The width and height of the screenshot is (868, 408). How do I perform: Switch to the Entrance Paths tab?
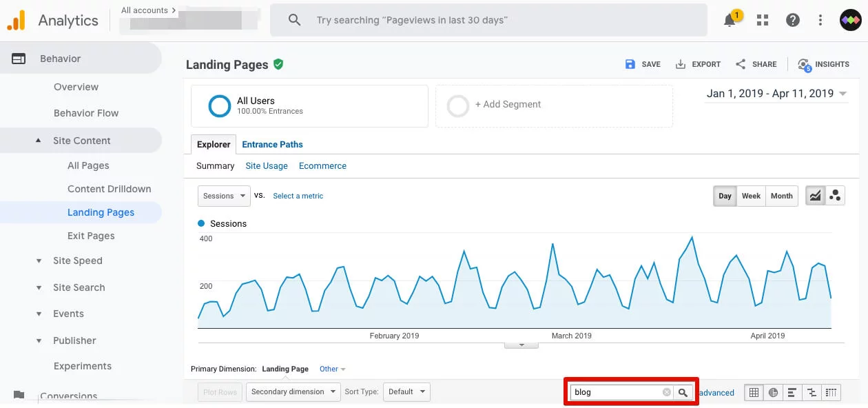272,144
